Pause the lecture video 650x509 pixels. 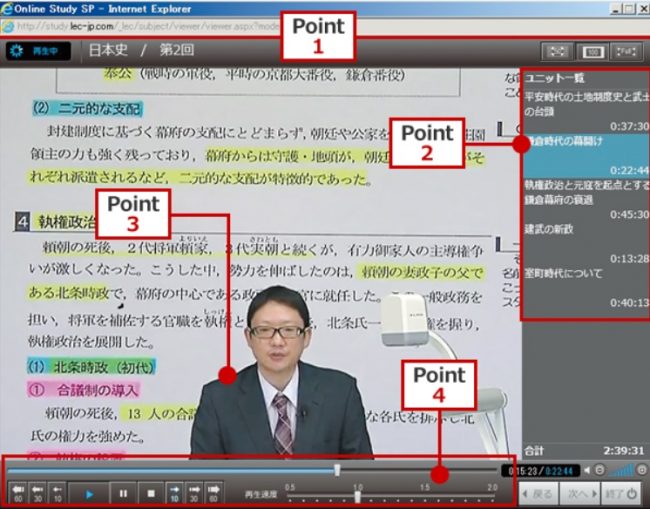coord(123,493)
